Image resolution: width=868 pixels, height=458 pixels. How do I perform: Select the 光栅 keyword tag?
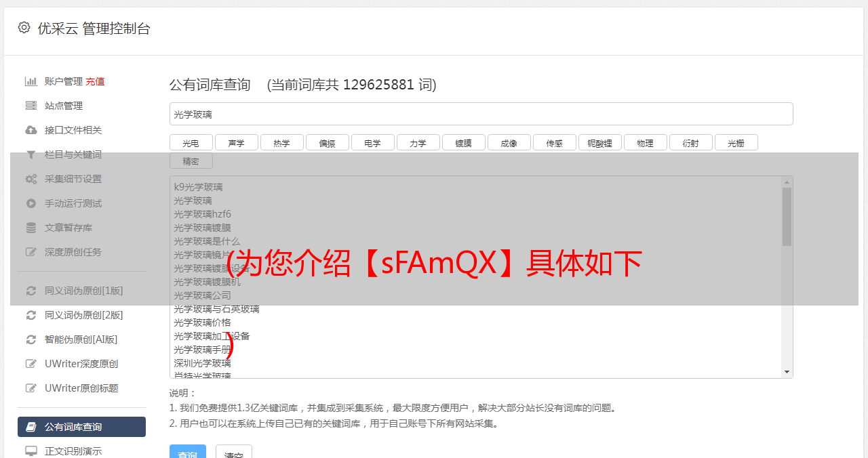pyautogui.click(x=736, y=142)
